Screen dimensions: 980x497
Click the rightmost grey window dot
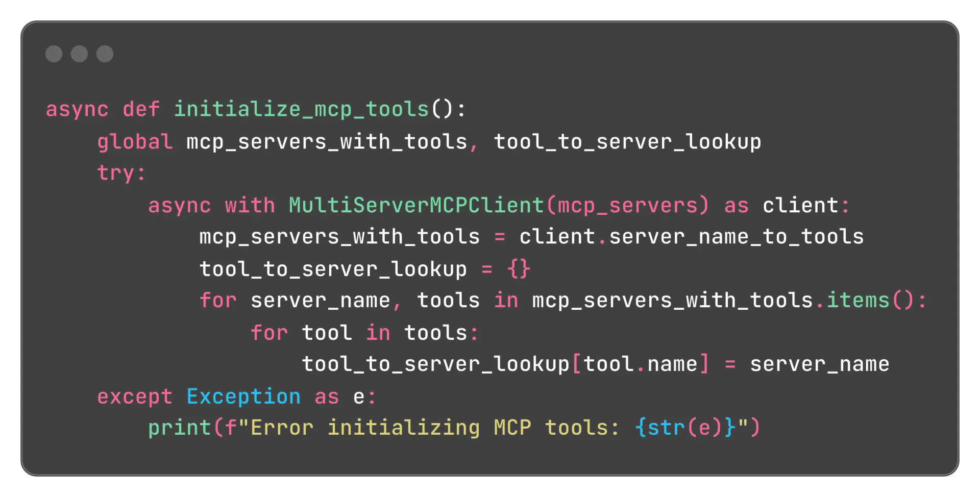tap(105, 54)
